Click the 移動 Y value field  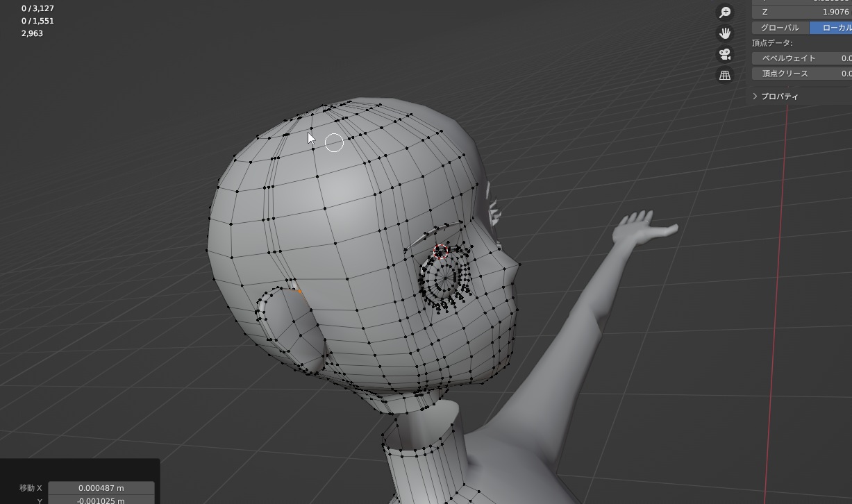101,501
